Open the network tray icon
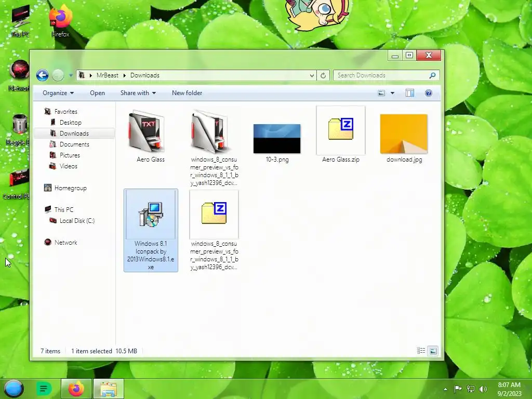 tap(471, 389)
